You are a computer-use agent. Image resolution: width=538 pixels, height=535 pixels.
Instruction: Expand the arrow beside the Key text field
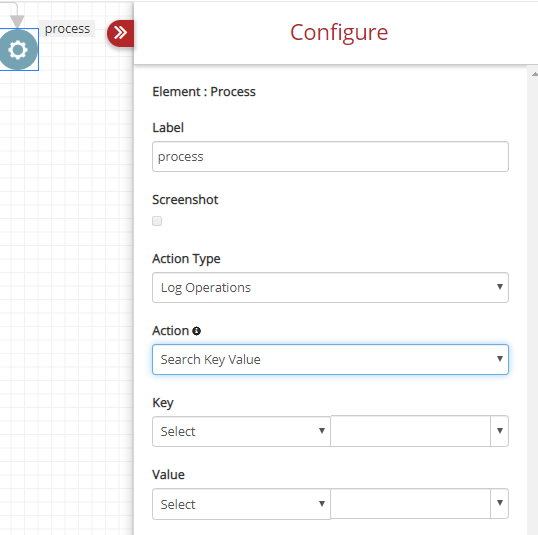[x=500, y=431]
